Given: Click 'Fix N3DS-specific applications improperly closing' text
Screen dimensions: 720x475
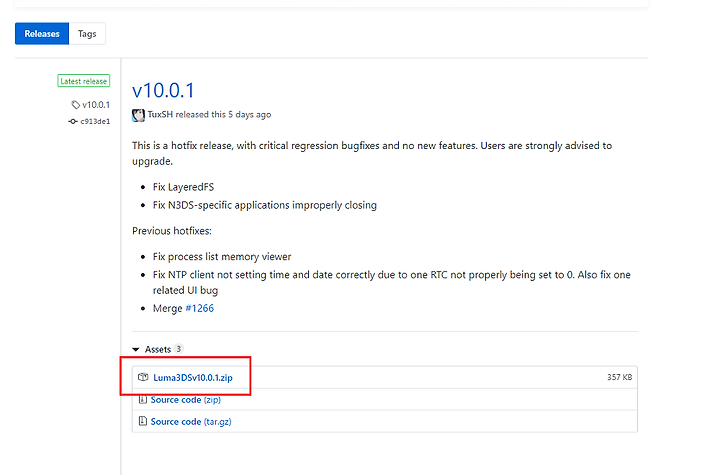Looking at the screenshot, I should [264, 205].
